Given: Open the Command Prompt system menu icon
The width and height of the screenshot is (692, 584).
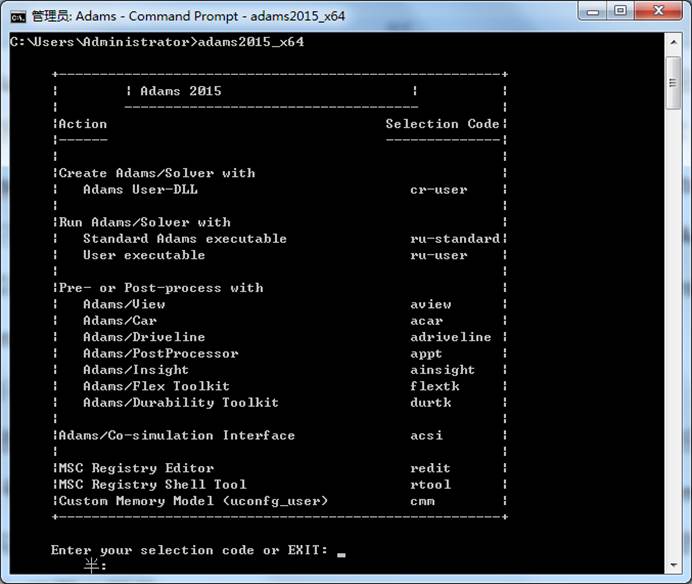Looking at the screenshot, I should coord(18,17).
